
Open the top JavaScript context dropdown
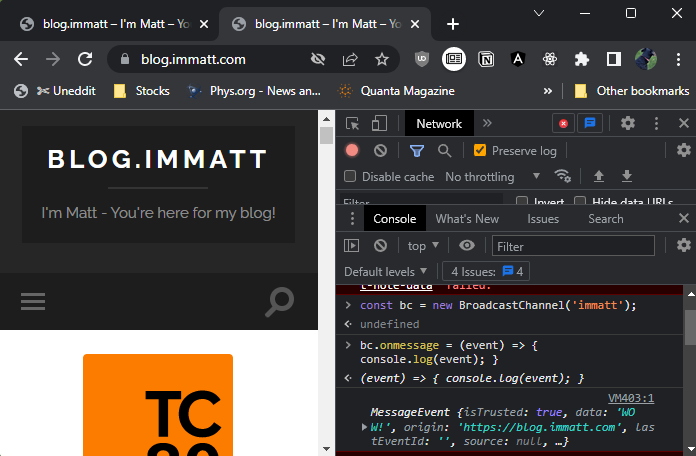tap(423, 246)
